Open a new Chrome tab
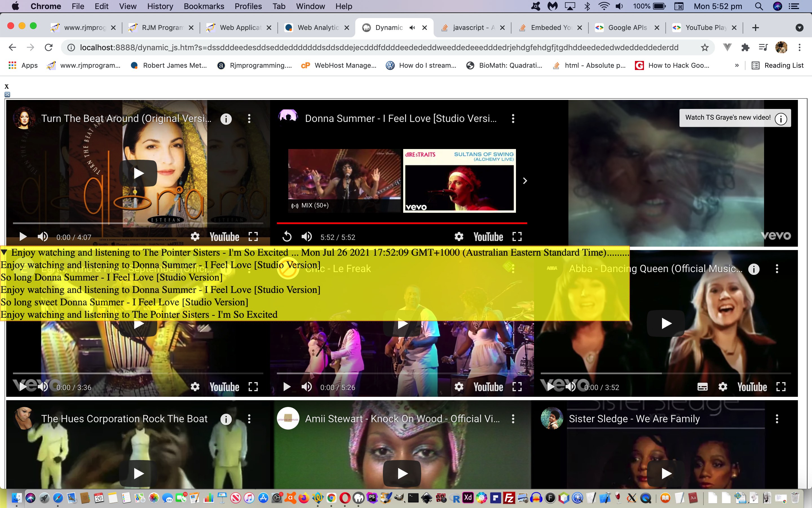This screenshot has height=508, width=812. click(x=755, y=28)
